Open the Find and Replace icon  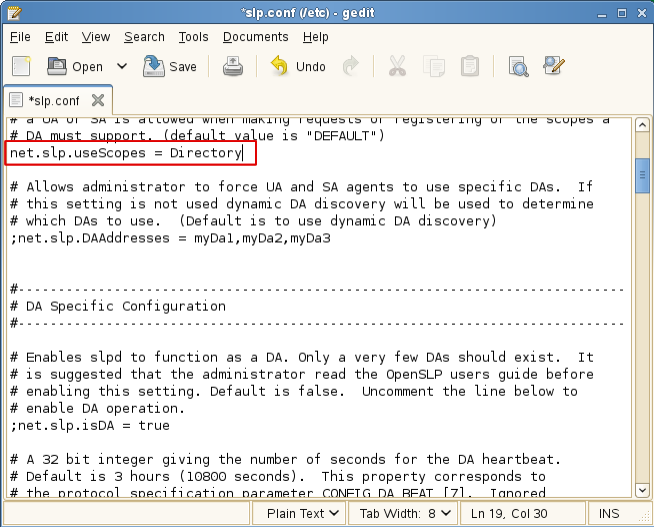point(554,65)
